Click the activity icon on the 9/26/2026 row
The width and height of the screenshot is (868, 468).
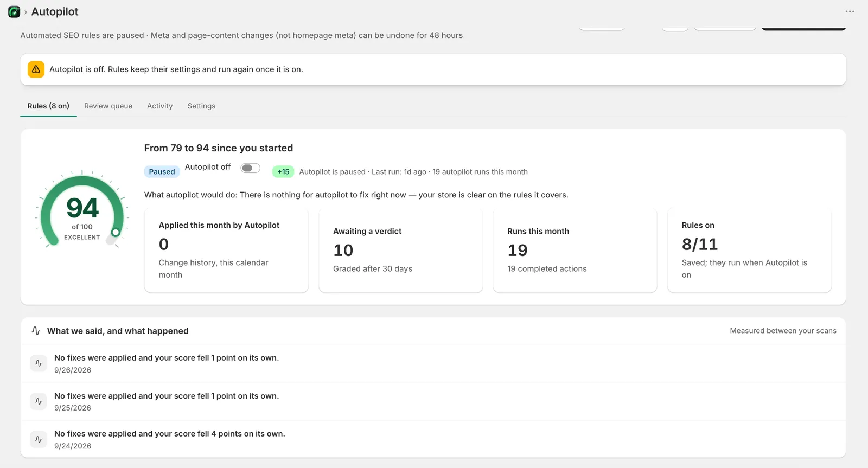tap(39, 363)
